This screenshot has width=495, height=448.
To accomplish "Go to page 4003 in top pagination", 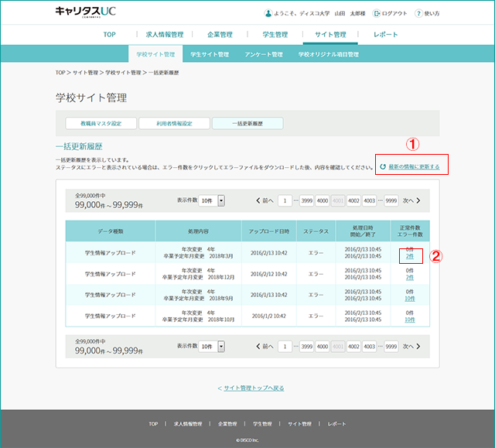I will click(370, 200).
